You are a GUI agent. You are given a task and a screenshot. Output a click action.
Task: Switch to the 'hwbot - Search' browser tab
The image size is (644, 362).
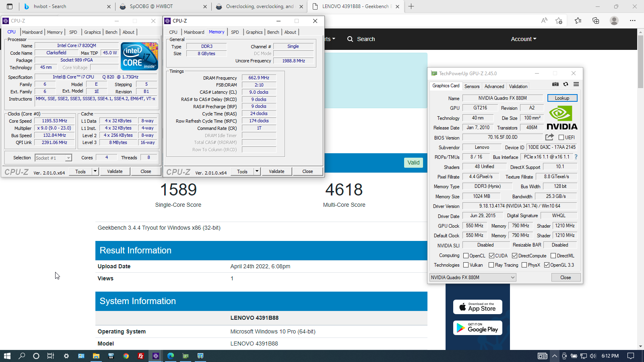coord(66,6)
